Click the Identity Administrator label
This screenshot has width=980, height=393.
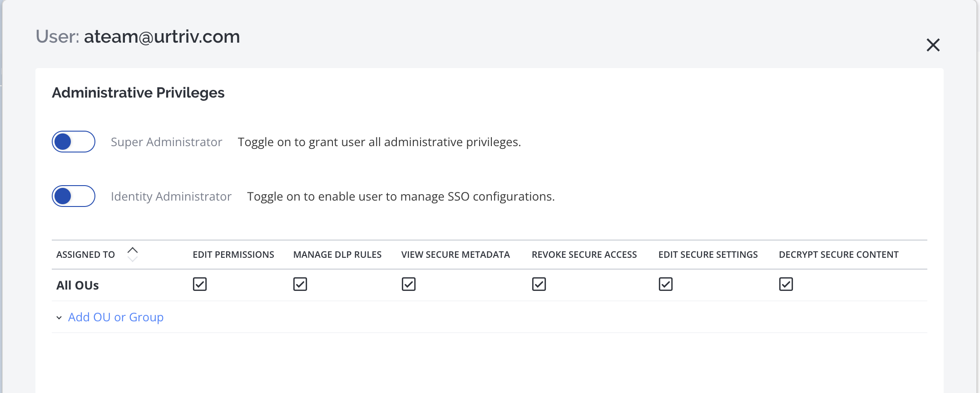(171, 196)
